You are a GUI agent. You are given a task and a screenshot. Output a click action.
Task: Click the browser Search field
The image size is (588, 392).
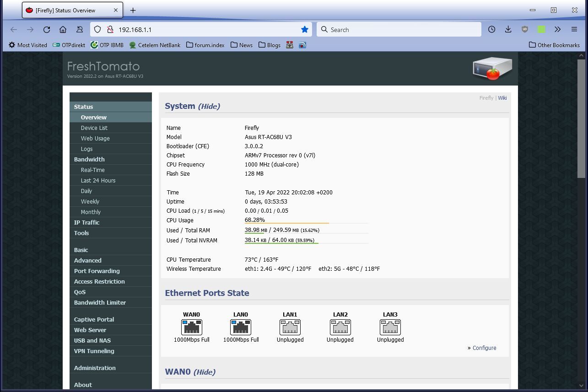[x=399, y=29]
